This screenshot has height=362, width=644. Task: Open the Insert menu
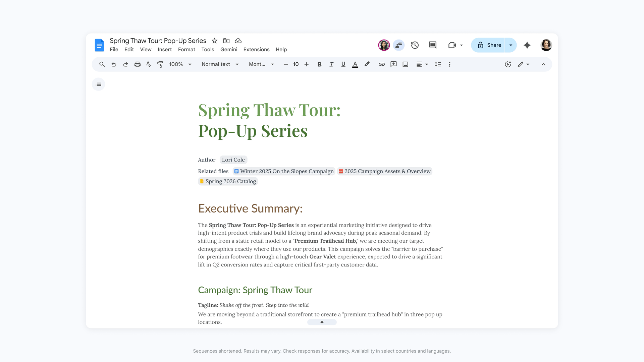click(165, 49)
